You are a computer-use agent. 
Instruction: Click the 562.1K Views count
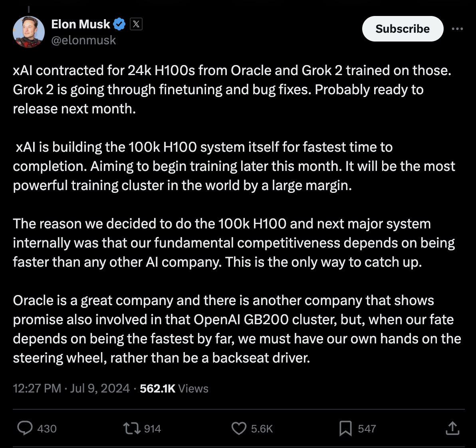tap(174, 389)
